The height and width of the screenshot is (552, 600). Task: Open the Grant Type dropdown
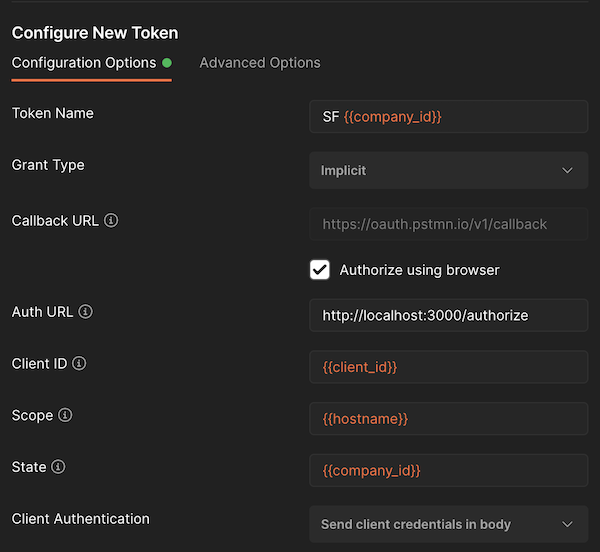pos(448,171)
